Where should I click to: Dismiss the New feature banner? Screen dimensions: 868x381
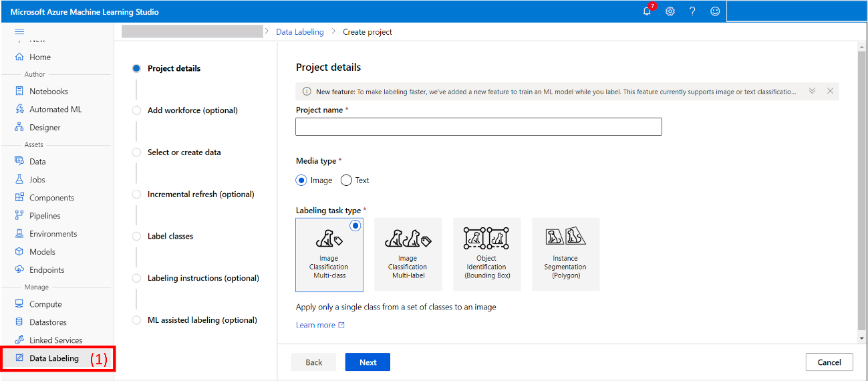point(830,91)
